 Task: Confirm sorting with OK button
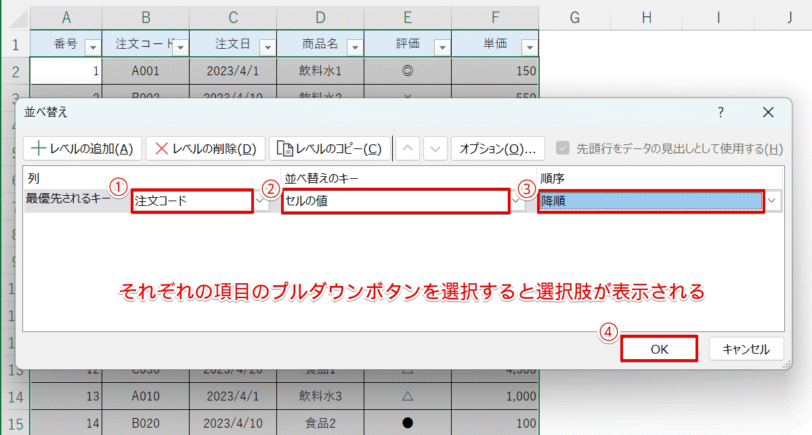[x=659, y=349]
